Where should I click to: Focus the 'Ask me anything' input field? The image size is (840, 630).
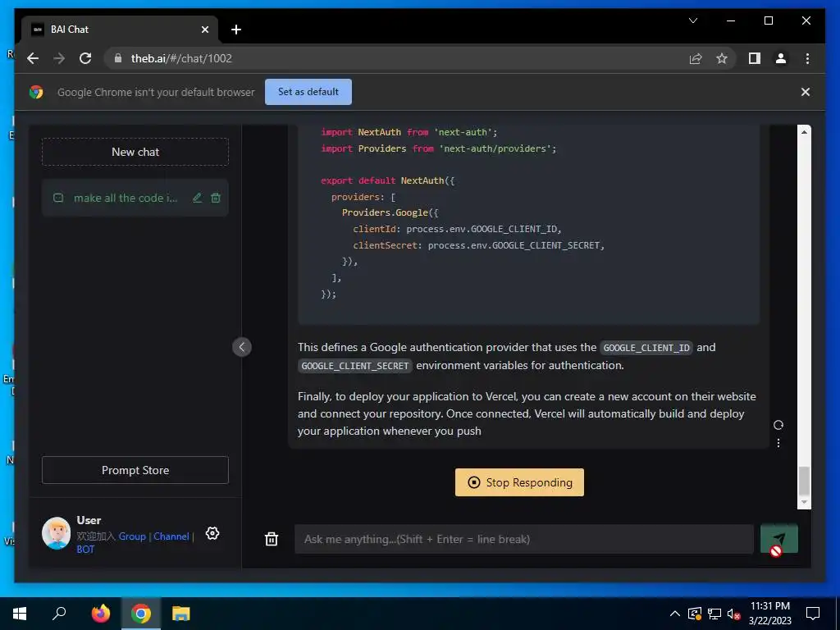point(524,539)
